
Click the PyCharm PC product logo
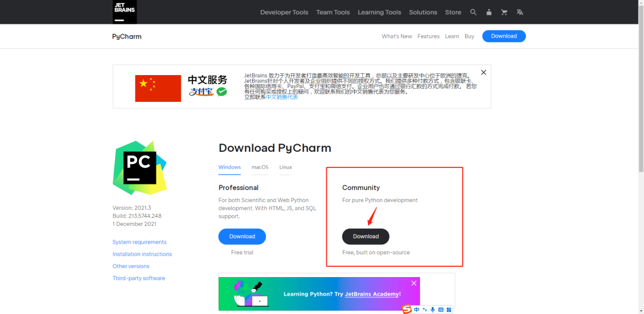click(140, 167)
